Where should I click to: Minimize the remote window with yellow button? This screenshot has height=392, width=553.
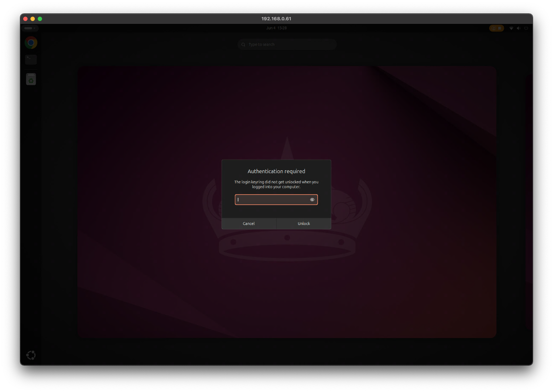[x=33, y=19]
